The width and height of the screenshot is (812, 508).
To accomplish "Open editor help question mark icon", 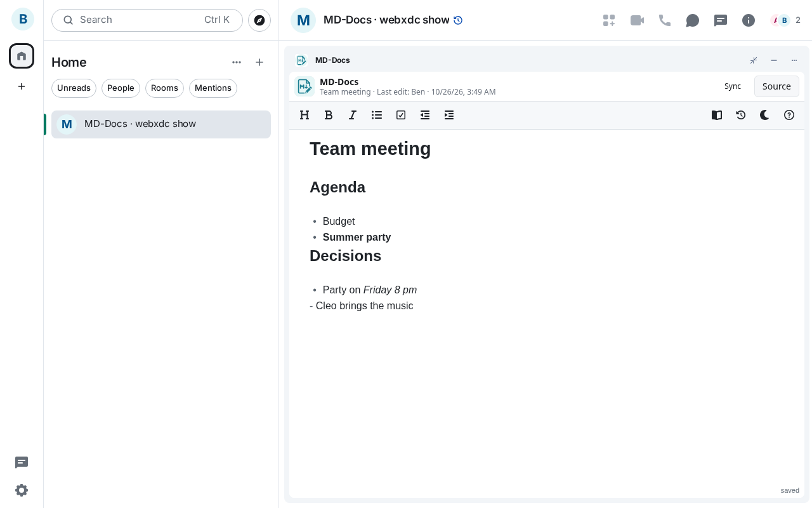I will coord(789,115).
